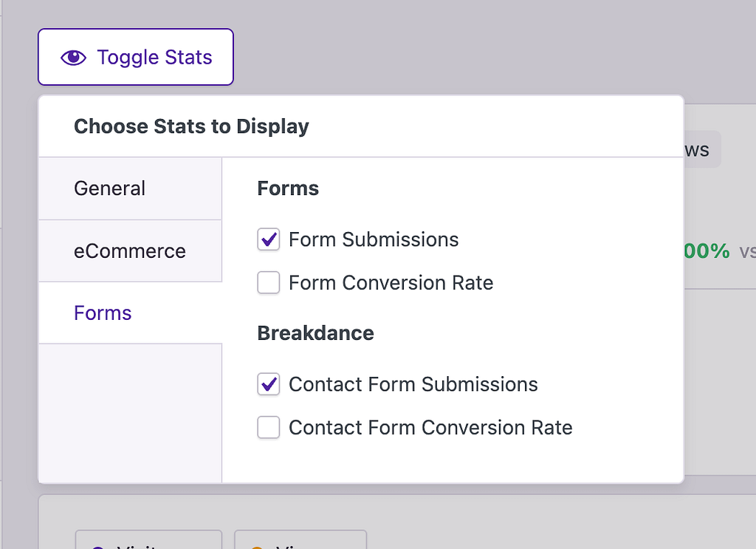
Task: Click the orange-dot series button at bottom
Action: click(300, 539)
